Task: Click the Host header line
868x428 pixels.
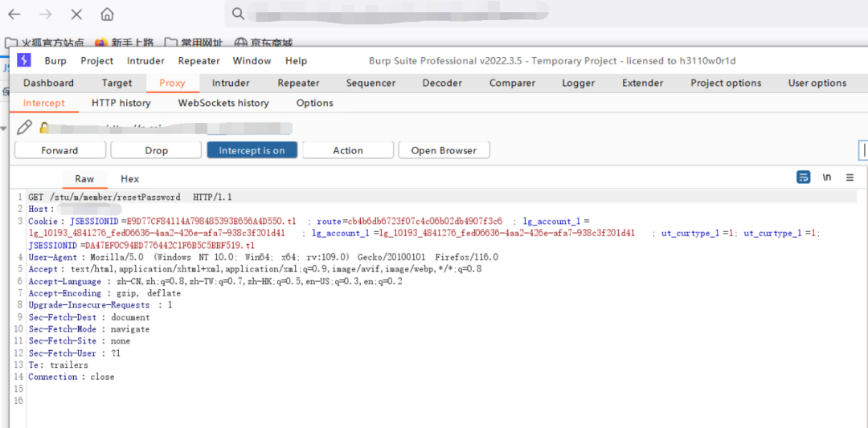Action: (x=75, y=209)
